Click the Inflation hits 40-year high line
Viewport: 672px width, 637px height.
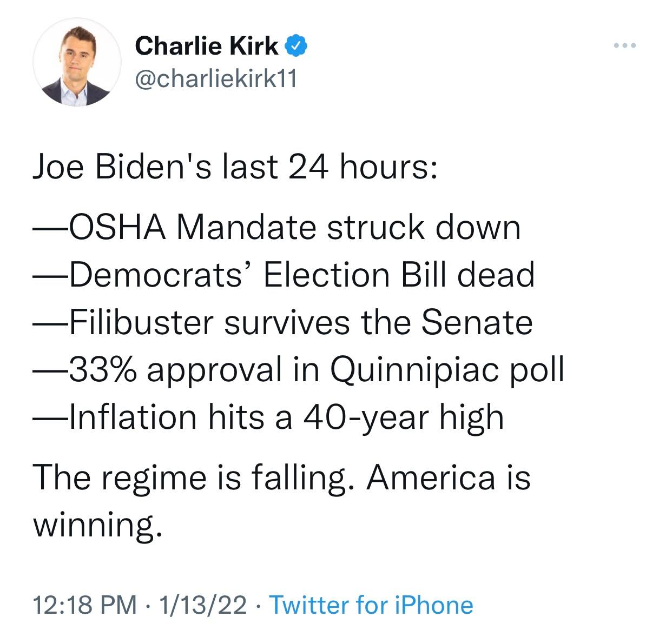pyautogui.click(x=268, y=417)
